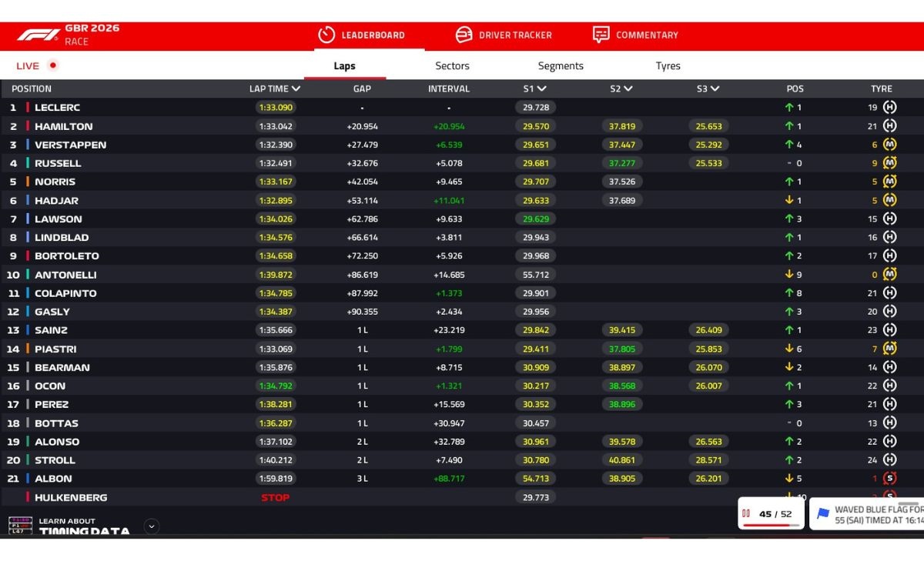Open the S3 column dropdown
This screenshot has height=561, width=924.
715,89
